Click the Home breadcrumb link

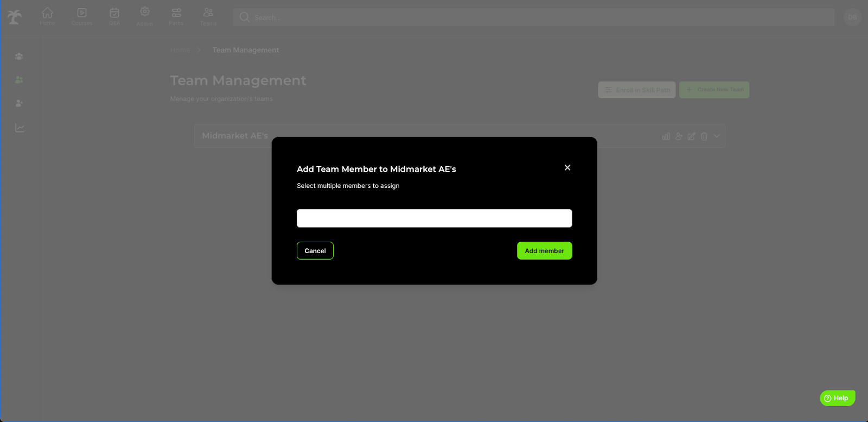[180, 50]
